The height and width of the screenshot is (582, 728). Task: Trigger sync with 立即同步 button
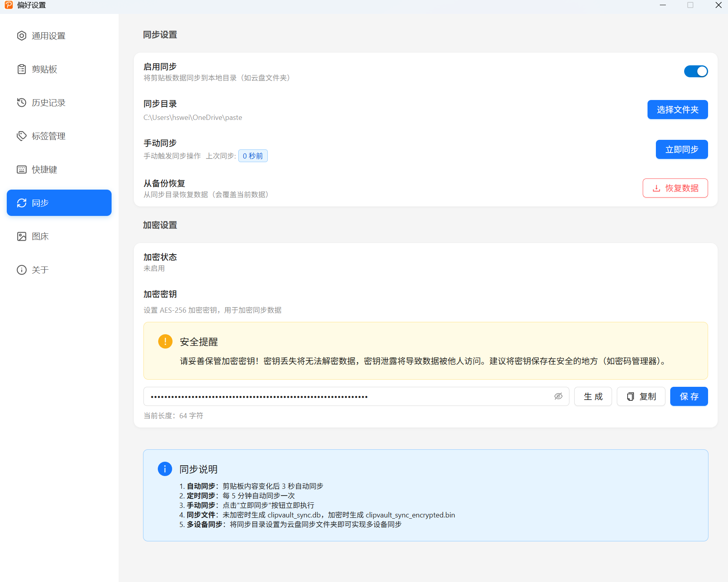point(681,149)
